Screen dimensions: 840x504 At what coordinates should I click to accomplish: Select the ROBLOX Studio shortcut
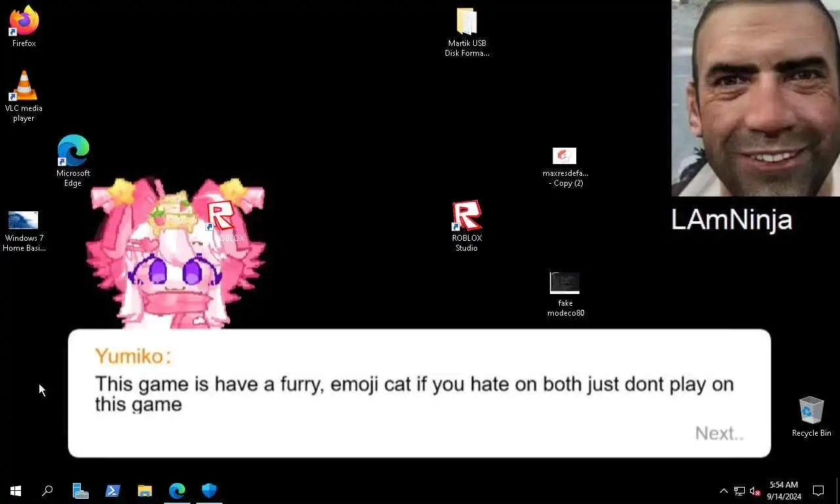(x=467, y=226)
